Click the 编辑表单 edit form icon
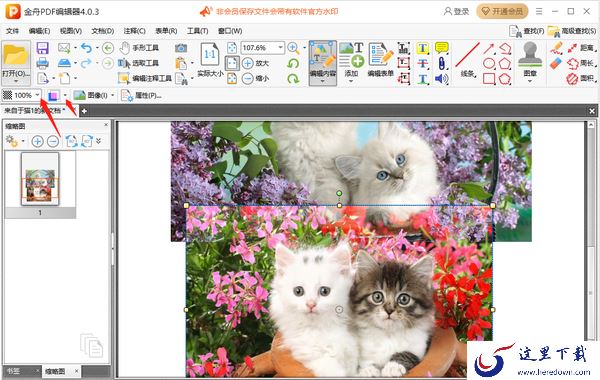This screenshot has width=600, height=380. 380,60
